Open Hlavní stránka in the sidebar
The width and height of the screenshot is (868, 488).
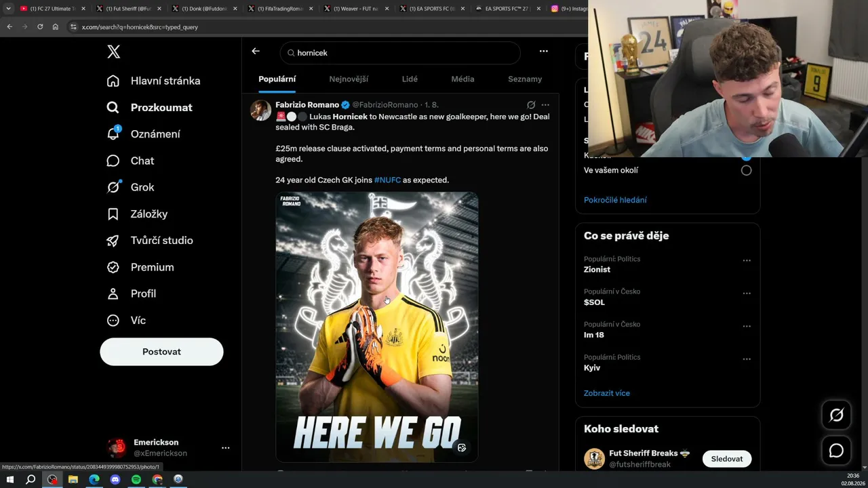pos(153,81)
